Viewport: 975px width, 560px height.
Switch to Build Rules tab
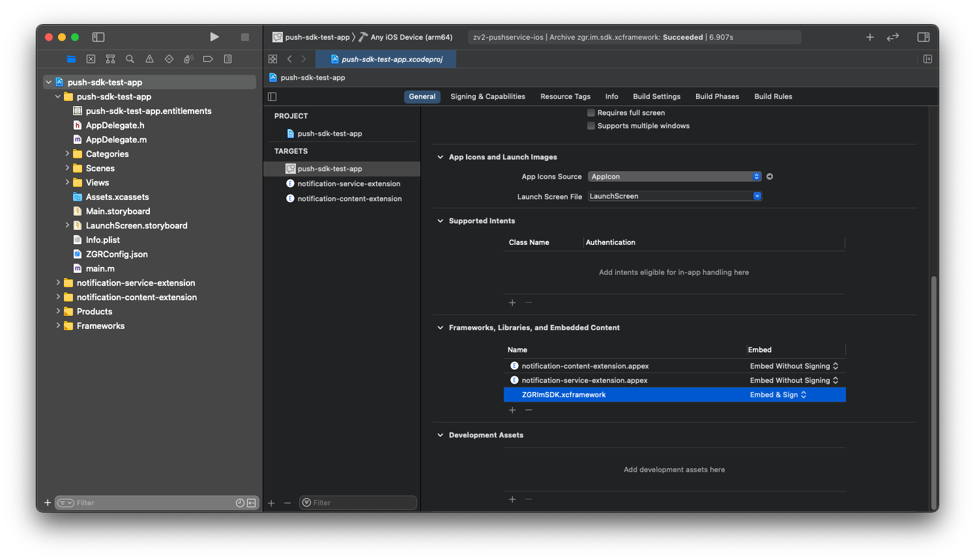click(x=773, y=96)
